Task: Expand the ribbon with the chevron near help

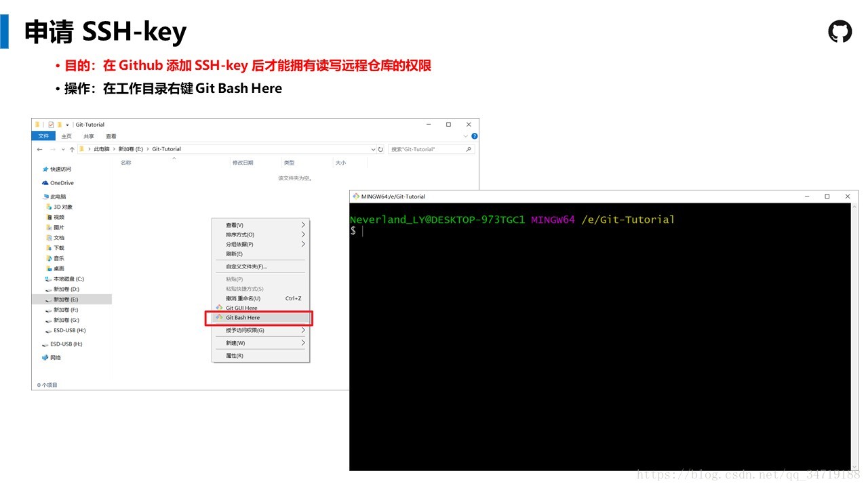Action: pyautogui.click(x=466, y=136)
